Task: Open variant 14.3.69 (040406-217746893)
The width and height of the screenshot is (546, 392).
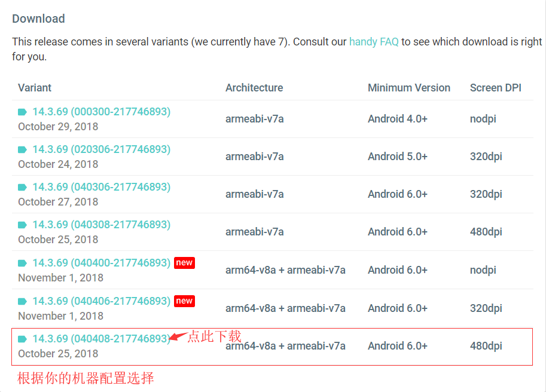Action: 101,301
